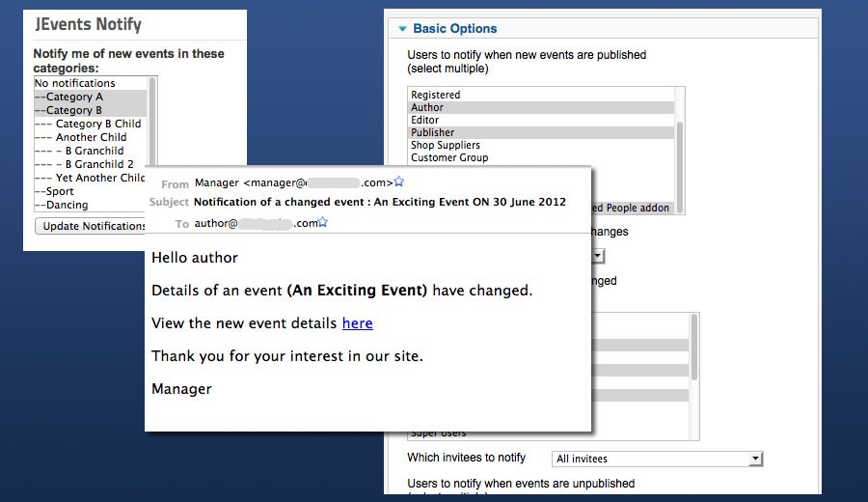
Task: Open the 'here' link in the email
Action: (357, 323)
